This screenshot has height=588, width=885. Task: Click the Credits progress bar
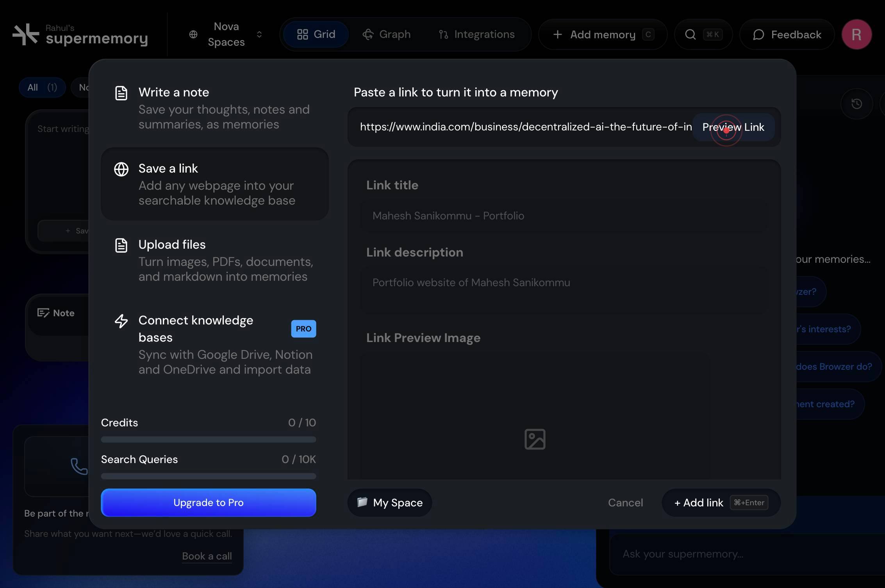[209, 440]
